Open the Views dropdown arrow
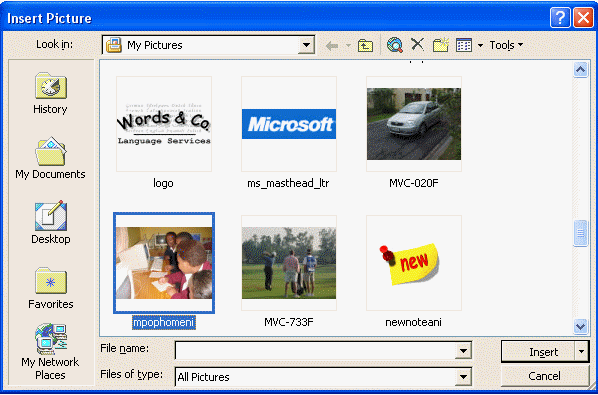The height and width of the screenshot is (395, 598). pos(480,46)
